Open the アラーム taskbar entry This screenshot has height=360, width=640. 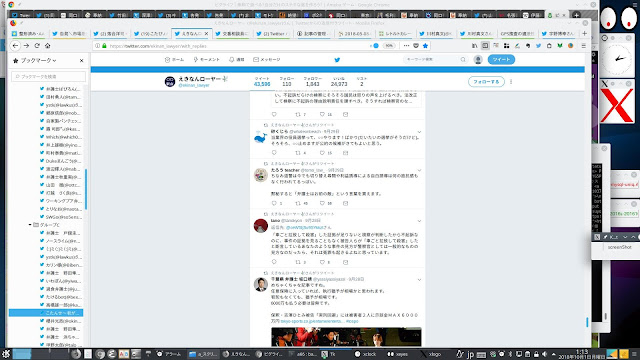point(169,354)
